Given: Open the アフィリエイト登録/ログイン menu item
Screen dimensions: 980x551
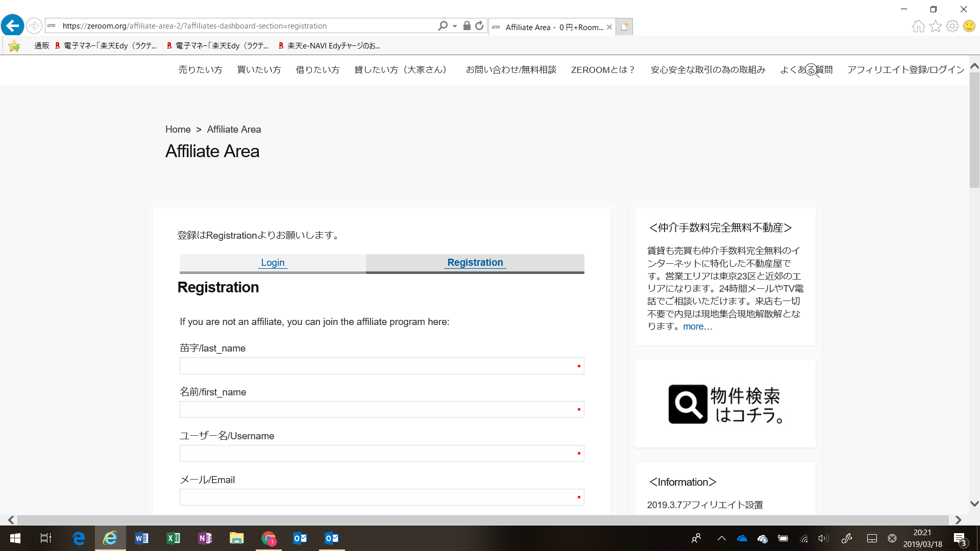Looking at the screenshot, I should (x=906, y=70).
